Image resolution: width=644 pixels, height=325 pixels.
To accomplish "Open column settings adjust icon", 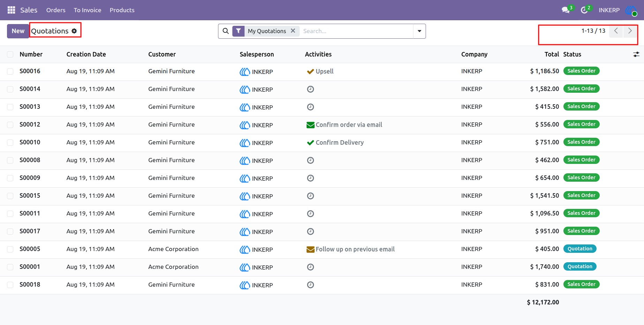I will [636, 54].
